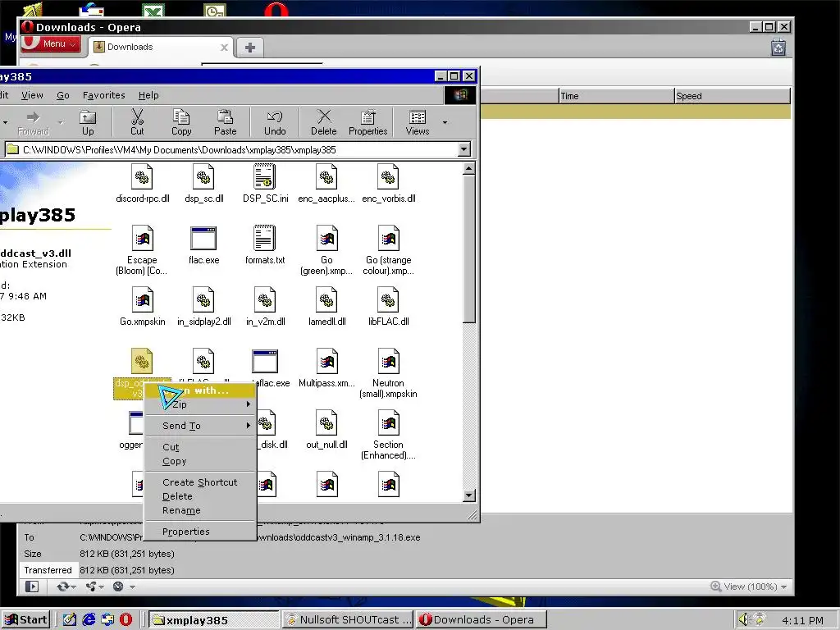The image size is (840, 630).
Task: Choose Rename in the context menu
Action: pos(201,510)
